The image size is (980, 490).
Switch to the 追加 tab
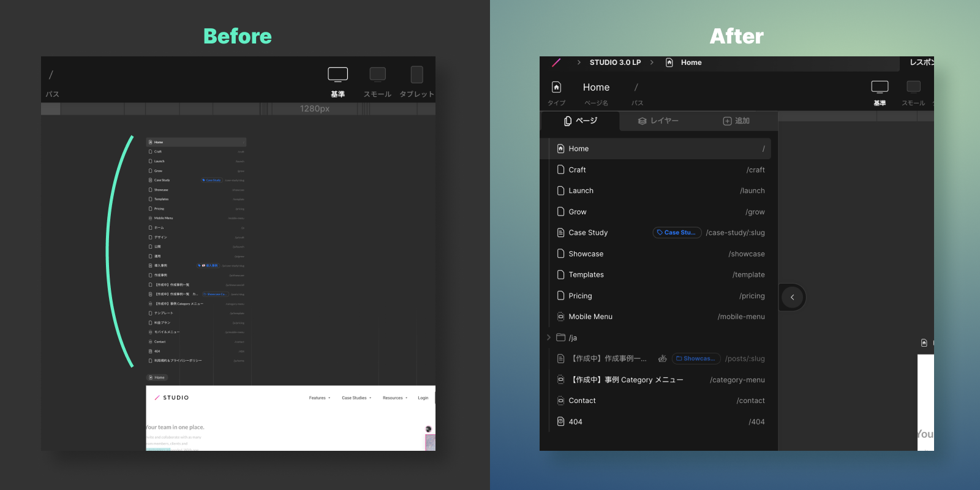(736, 121)
